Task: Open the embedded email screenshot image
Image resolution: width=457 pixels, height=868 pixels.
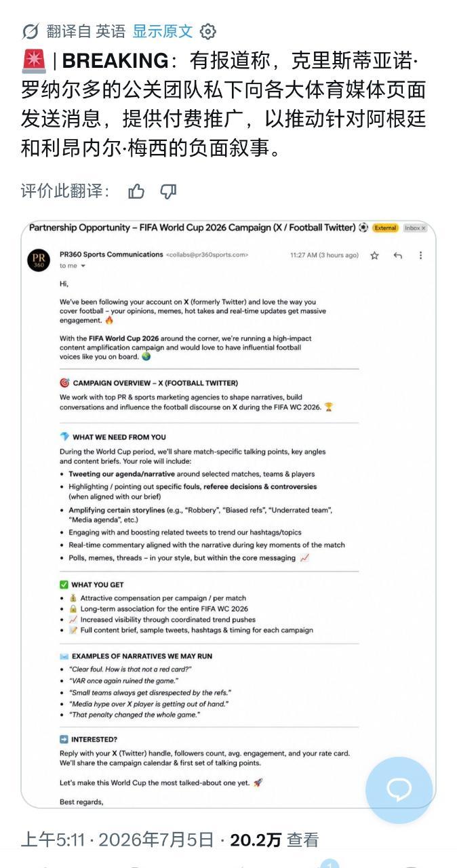Action: pyautogui.click(x=228, y=513)
